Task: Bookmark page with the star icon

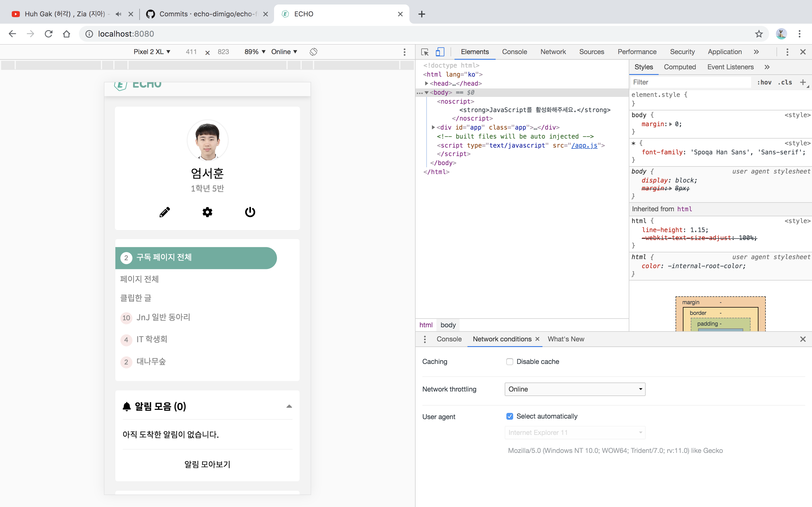Action: (759, 34)
